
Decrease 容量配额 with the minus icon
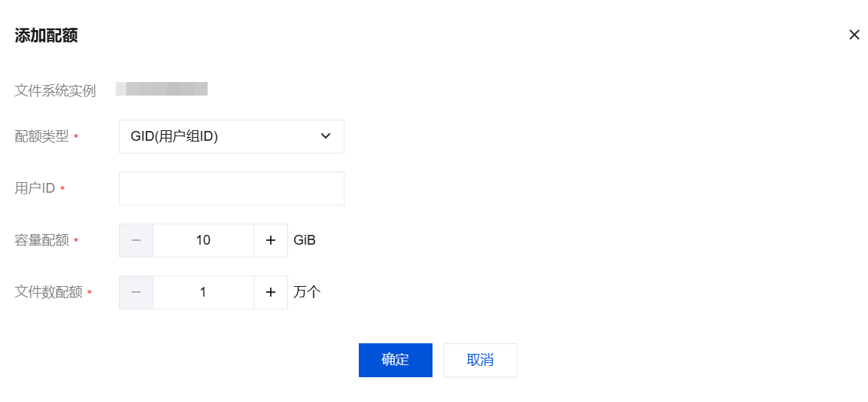coord(136,240)
